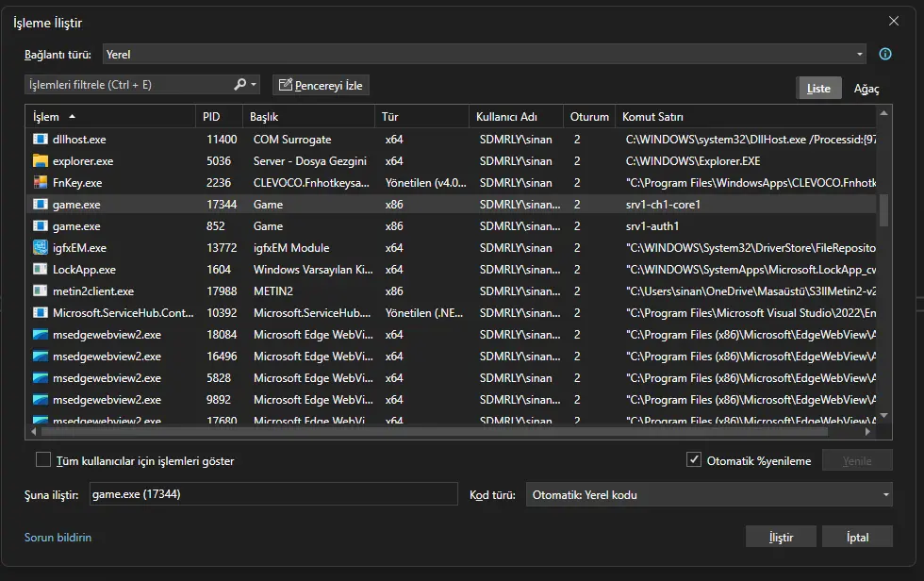Screen dimensions: 924x581
Task: Open the Sorun bildirin link
Action: [x=58, y=538]
